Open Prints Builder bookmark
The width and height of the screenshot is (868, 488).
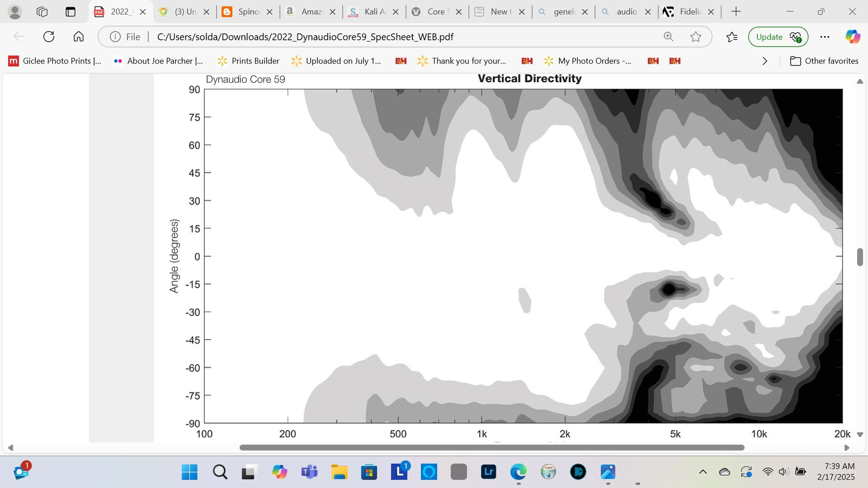248,61
